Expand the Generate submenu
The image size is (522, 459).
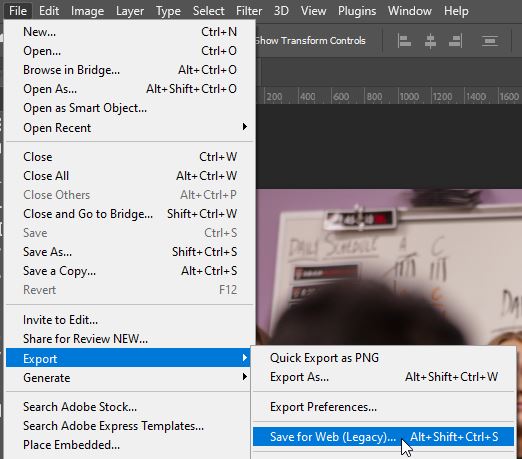(128, 378)
